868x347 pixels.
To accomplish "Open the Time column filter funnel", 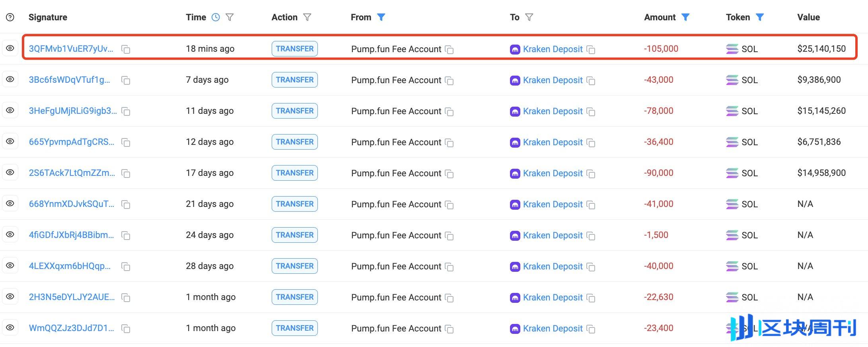I will pos(230,17).
